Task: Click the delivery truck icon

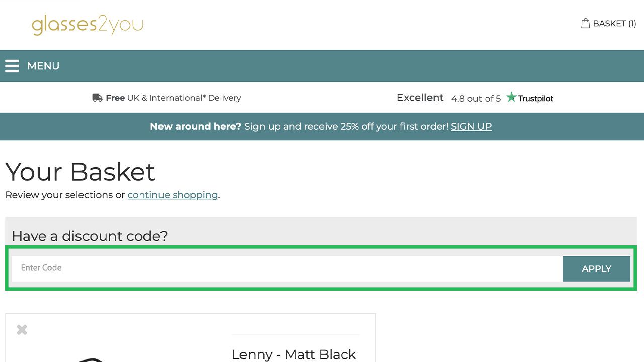Action: coord(97,98)
